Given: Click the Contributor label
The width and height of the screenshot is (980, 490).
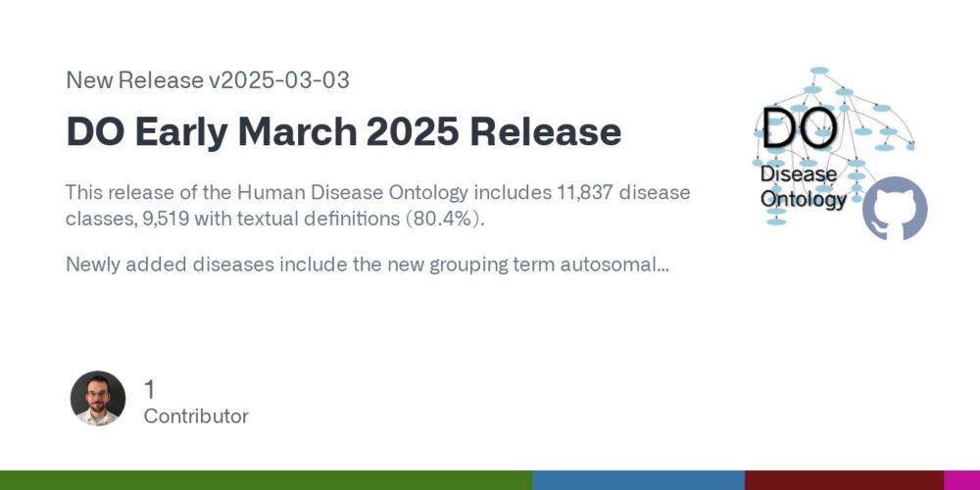Looking at the screenshot, I should (x=196, y=416).
